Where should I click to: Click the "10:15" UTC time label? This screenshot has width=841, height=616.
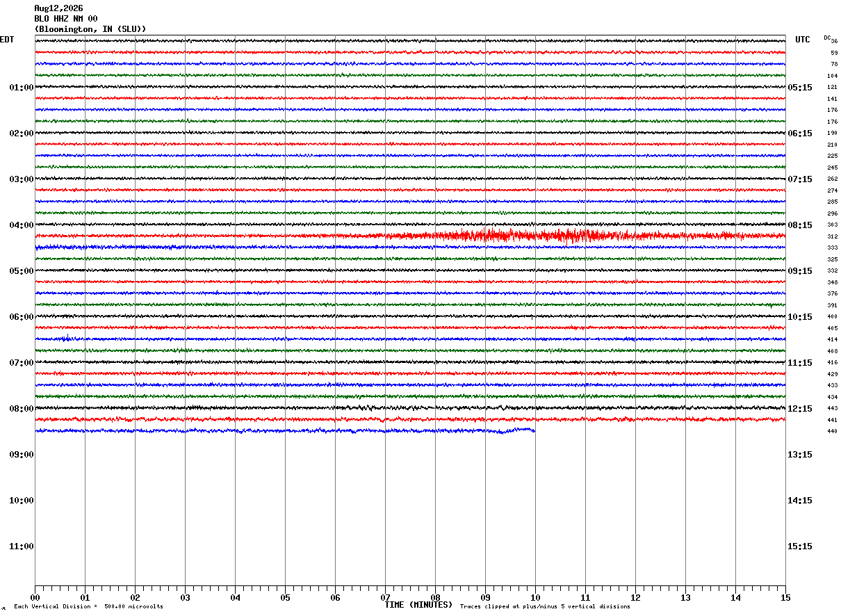pyautogui.click(x=800, y=317)
